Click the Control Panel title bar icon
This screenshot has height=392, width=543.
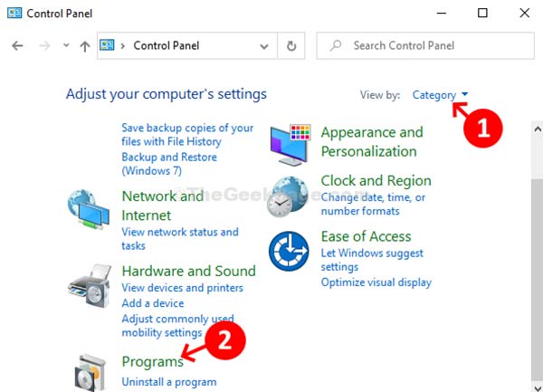(x=14, y=13)
